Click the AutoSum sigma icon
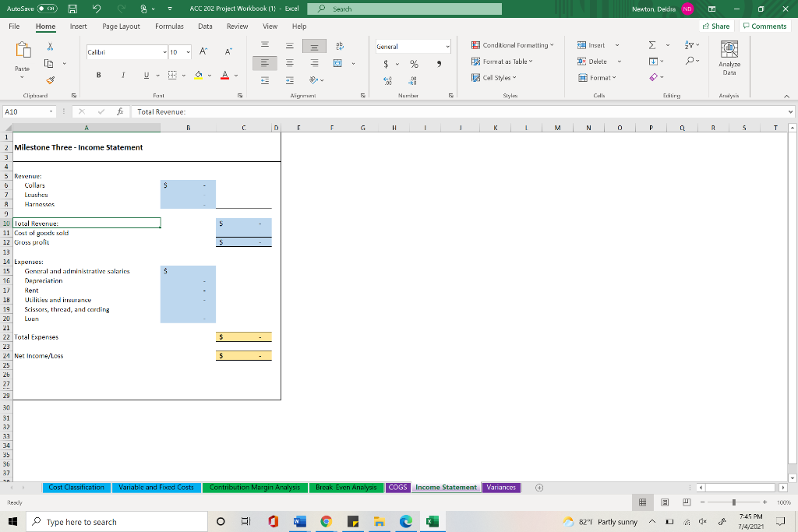Image resolution: width=798 pixels, height=532 pixels. pyautogui.click(x=652, y=45)
